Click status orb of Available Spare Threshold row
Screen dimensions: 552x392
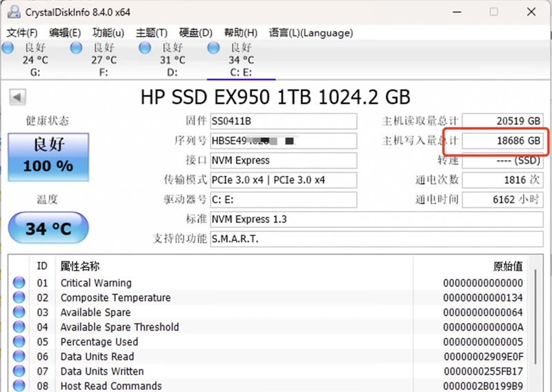point(19,327)
